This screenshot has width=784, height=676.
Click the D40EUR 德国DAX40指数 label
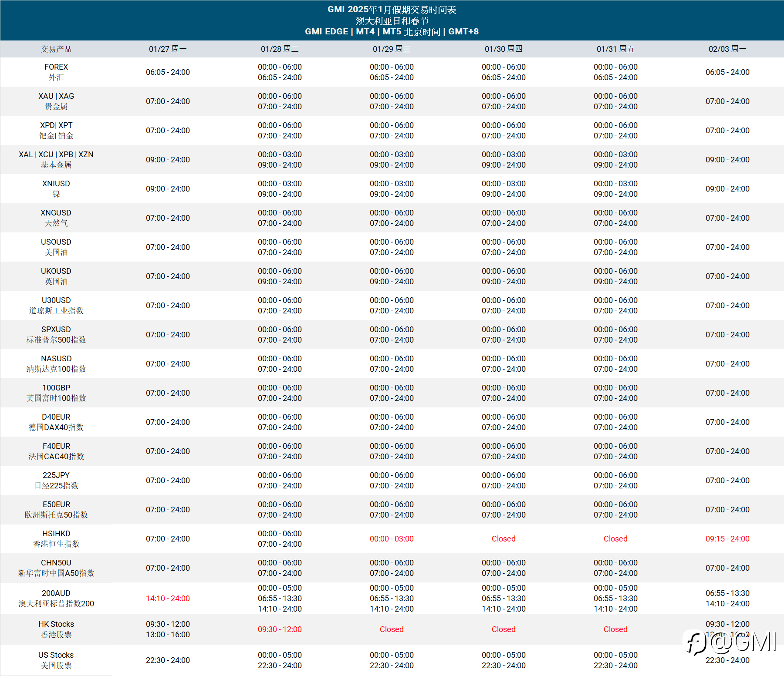tap(56, 422)
